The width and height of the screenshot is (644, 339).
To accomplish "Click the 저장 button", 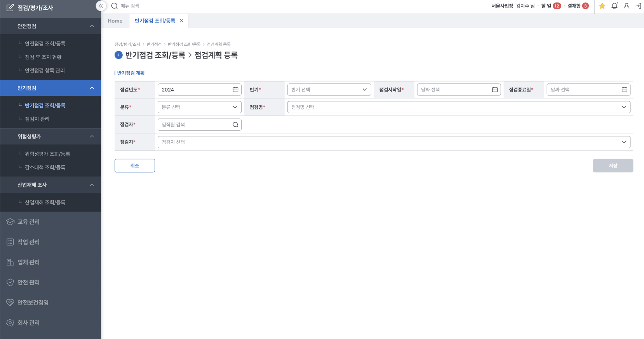I will pyautogui.click(x=613, y=166).
